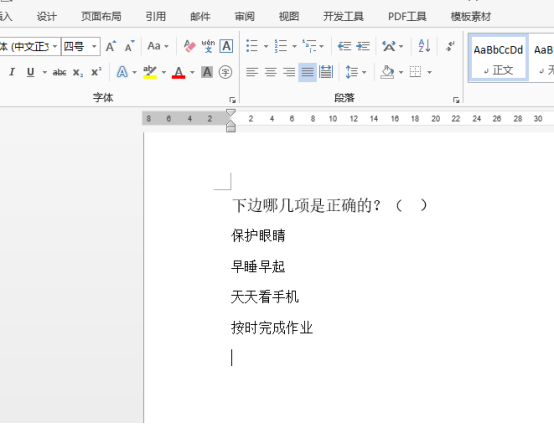Expand numbering library arrow
Image resolution: width=554 pixels, height=424 pixels.
click(294, 46)
